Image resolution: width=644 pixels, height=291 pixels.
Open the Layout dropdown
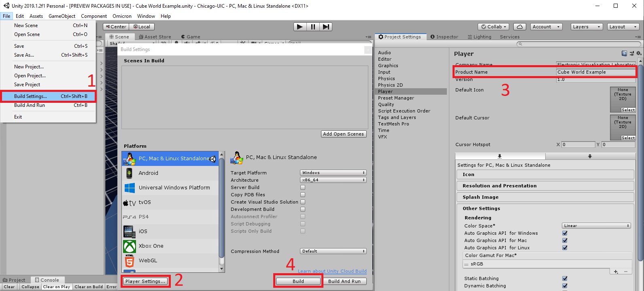coord(623,27)
